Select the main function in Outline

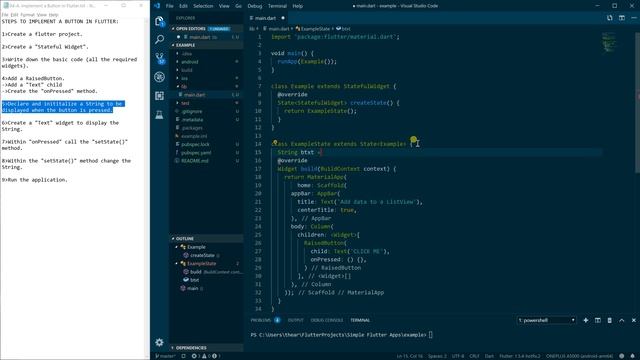[x=192, y=288]
